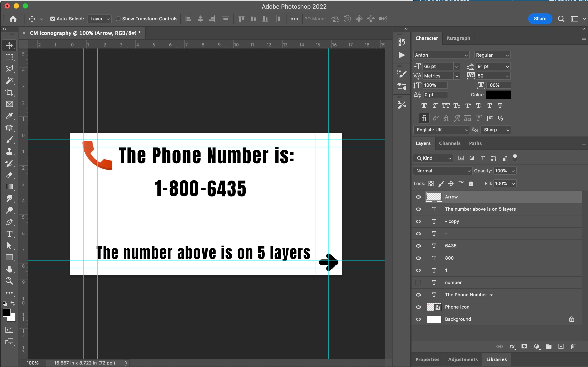
Task: Open the black text Color swatch
Action: [498, 95]
